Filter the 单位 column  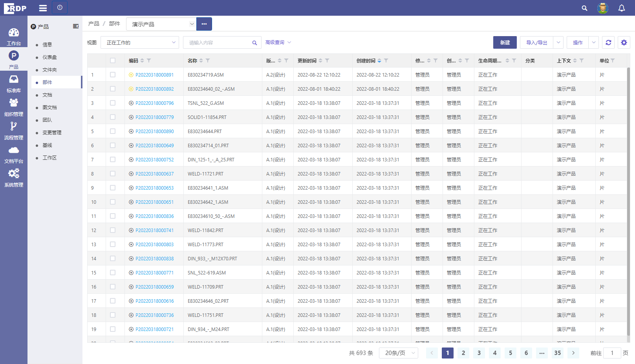[613, 60]
